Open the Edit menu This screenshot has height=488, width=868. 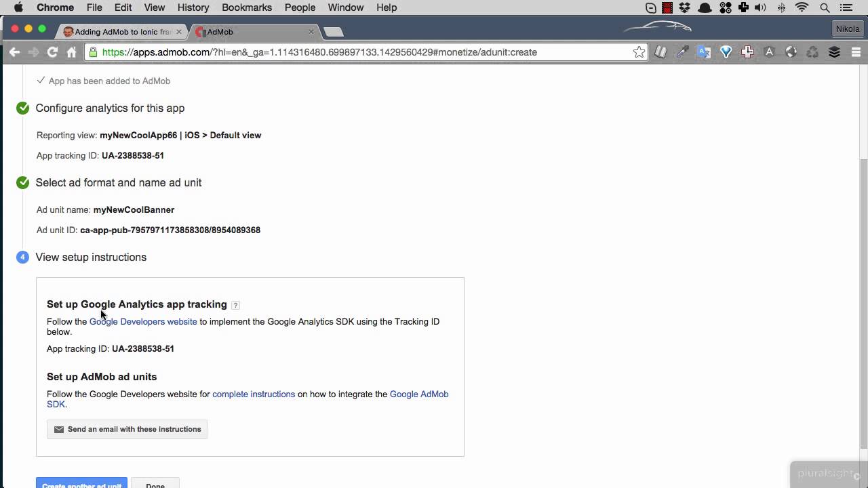click(x=123, y=7)
